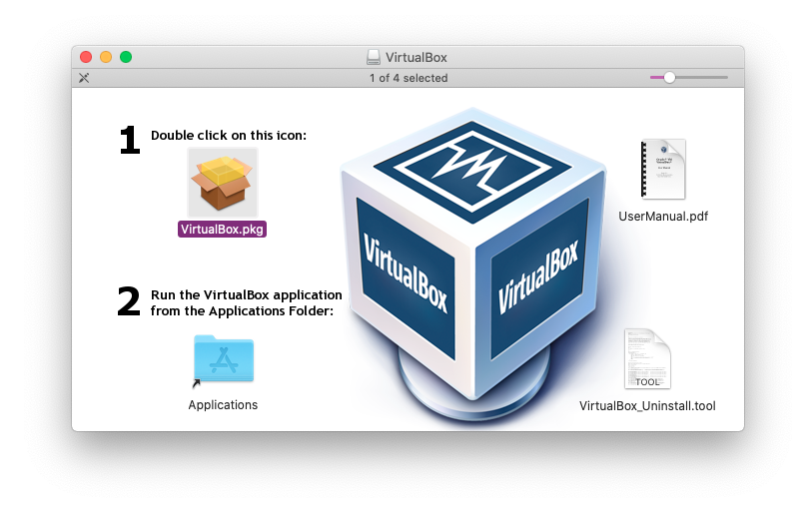Select the UserManual.pdf document icon
This screenshot has width=812, height=517.
coord(662,170)
